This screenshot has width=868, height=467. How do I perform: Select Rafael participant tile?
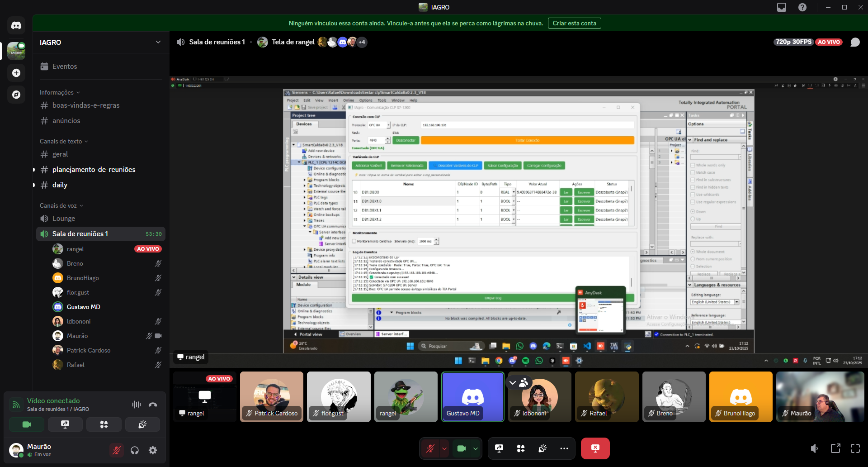tap(607, 397)
